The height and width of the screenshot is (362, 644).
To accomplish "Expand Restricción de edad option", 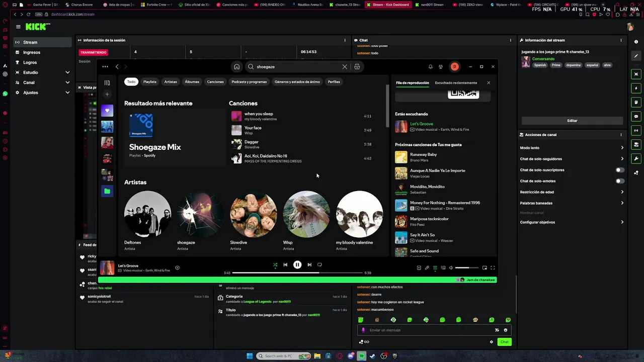I will coord(572,192).
